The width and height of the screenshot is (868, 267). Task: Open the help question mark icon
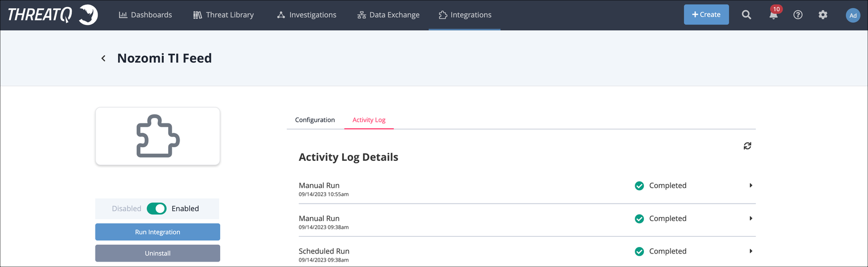point(798,15)
